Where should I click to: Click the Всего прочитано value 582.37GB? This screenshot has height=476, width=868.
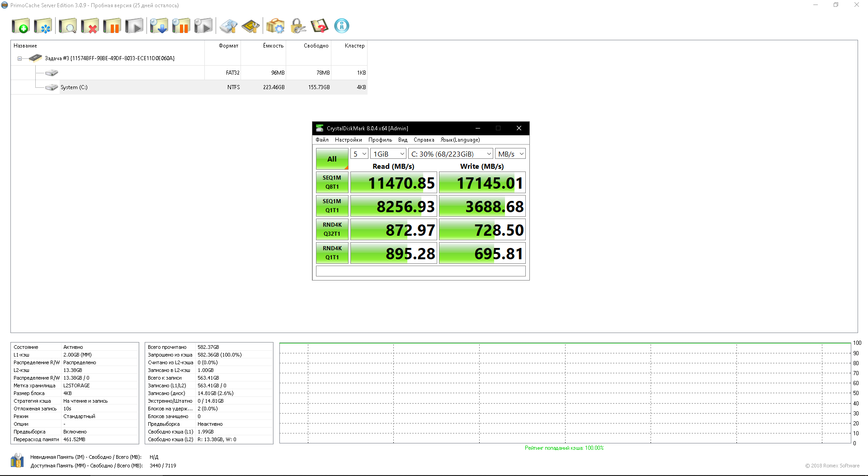[x=208, y=347]
